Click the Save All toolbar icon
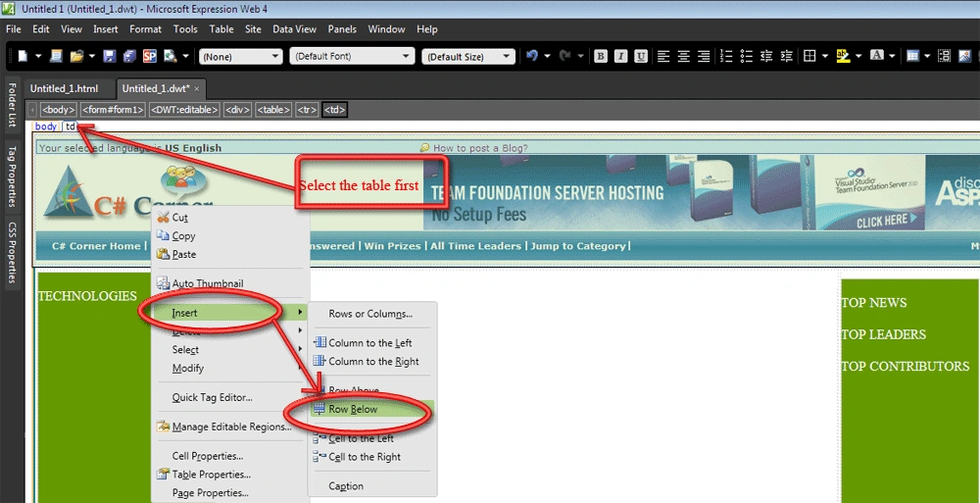The image size is (980, 503). pyautogui.click(x=129, y=56)
